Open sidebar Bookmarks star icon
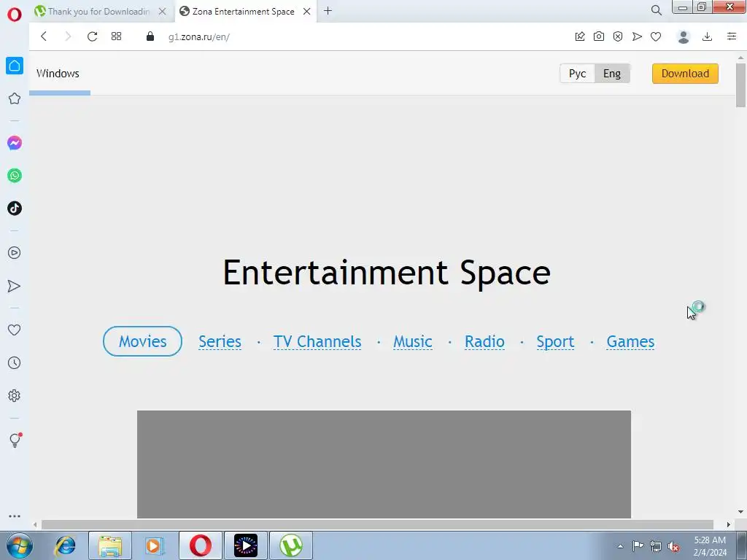Screen dimensions: 747x560 click(x=15, y=98)
